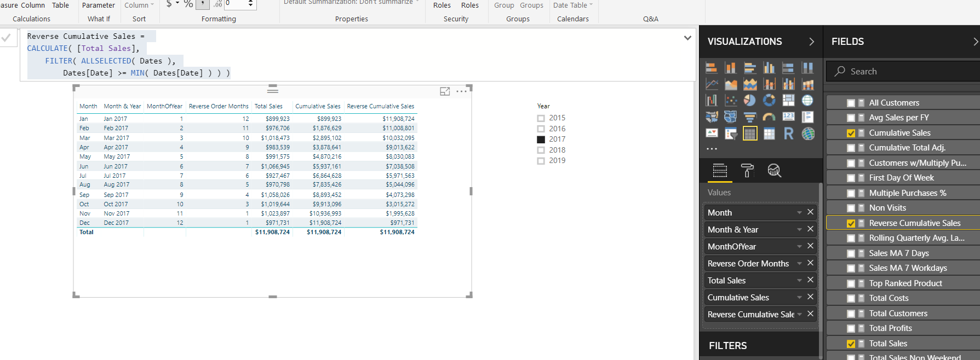Screen dimensions: 980x360
Task: Uncheck the Cumulative Sales field
Action: pyautogui.click(x=851, y=133)
